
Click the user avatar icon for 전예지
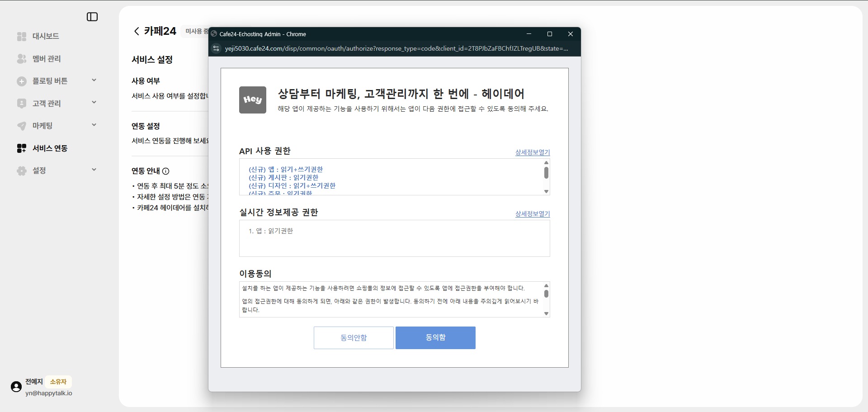16,387
